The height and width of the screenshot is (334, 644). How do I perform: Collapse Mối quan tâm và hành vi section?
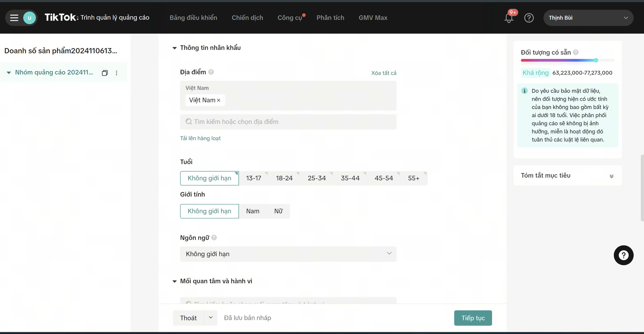click(x=174, y=281)
